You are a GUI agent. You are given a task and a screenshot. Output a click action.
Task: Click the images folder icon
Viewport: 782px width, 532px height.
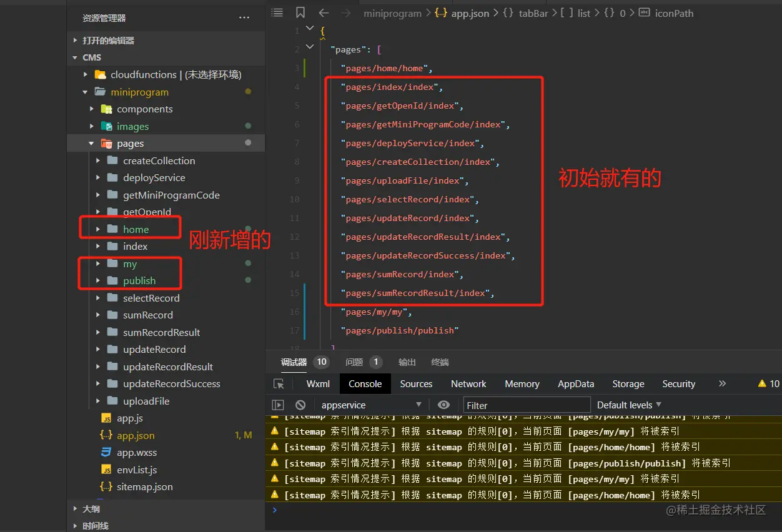(106, 126)
